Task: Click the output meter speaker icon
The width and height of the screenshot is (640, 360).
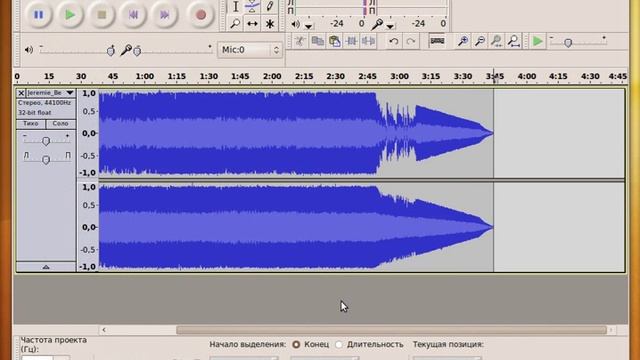Action: [x=296, y=24]
